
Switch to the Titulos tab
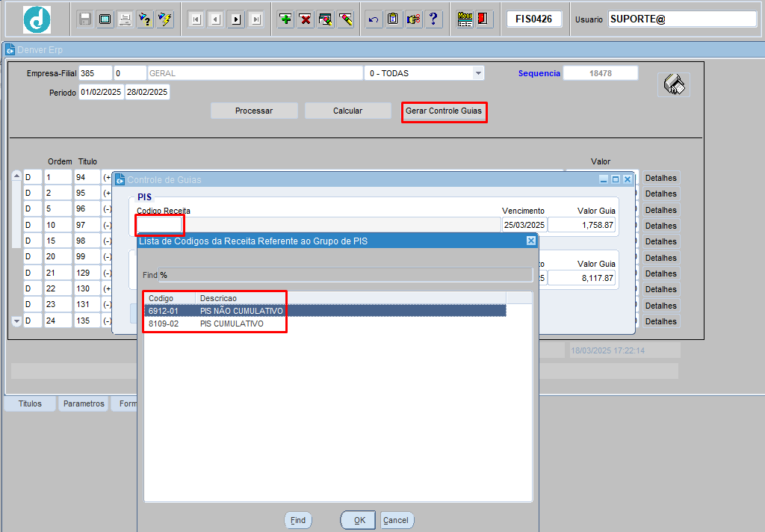(30, 403)
